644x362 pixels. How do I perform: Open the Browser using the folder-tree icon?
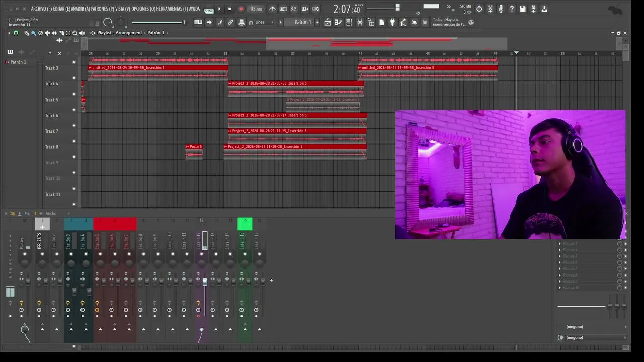pos(371,22)
